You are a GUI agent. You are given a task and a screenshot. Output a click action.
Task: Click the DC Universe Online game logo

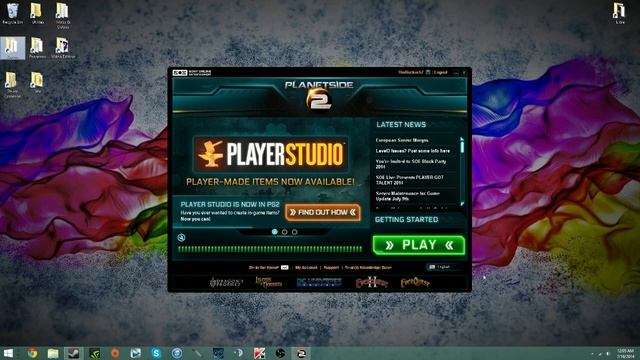[319, 282]
